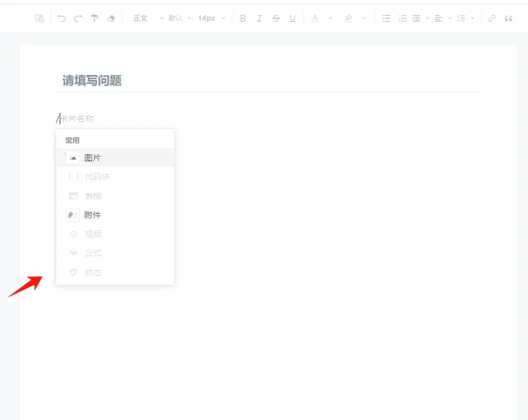Screen dimensions: 528x420
Task: Expand the highlight color picker arrow
Action: 364,18
